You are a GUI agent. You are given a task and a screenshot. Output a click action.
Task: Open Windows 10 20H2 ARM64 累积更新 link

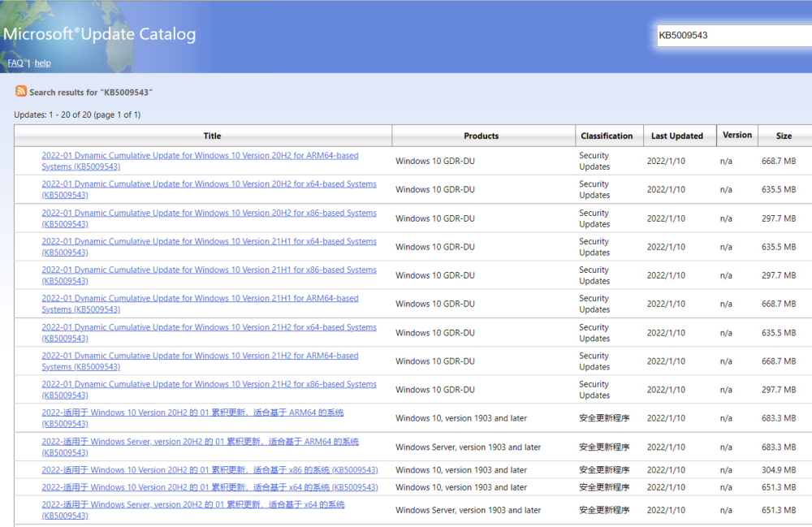coord(192,413)
